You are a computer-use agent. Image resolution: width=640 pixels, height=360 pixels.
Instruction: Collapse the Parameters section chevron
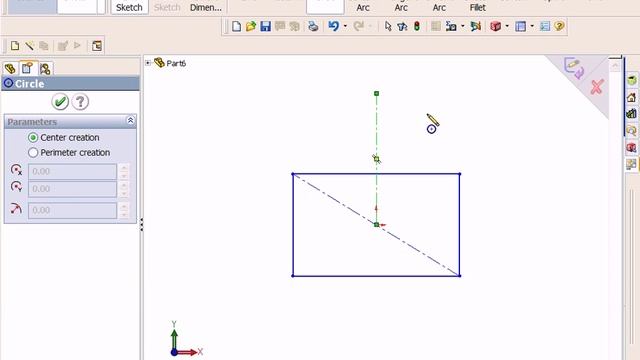(131, 120)
